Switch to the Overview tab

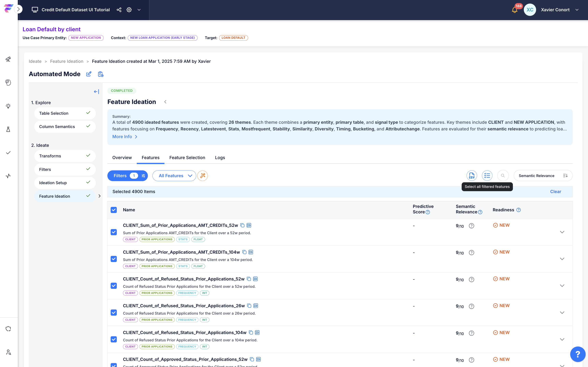122,158
